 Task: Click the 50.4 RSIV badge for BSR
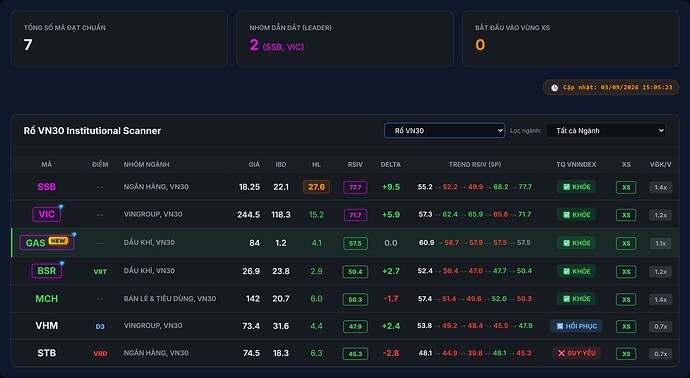355,272
